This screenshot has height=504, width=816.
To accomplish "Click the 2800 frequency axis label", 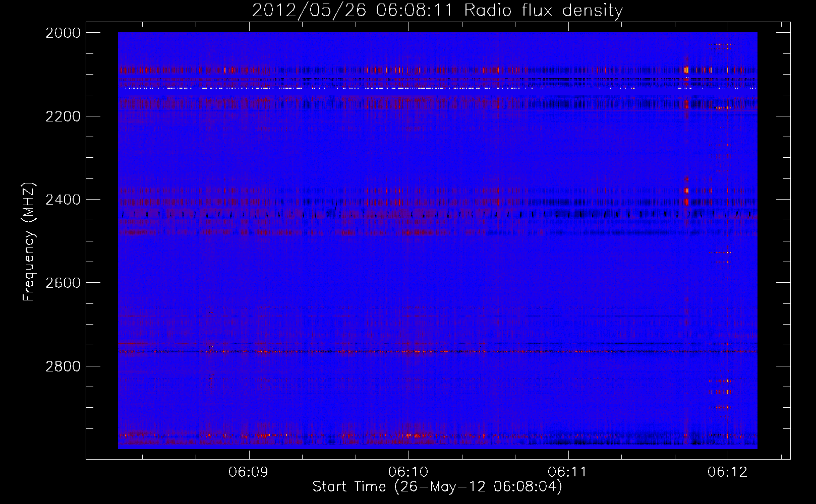I will point(63,366).
